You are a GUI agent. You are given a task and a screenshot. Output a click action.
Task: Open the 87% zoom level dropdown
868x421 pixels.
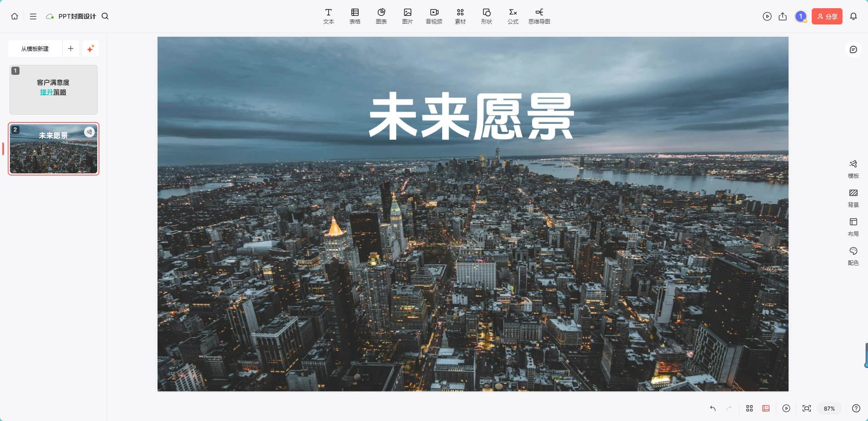click(829, 408)
